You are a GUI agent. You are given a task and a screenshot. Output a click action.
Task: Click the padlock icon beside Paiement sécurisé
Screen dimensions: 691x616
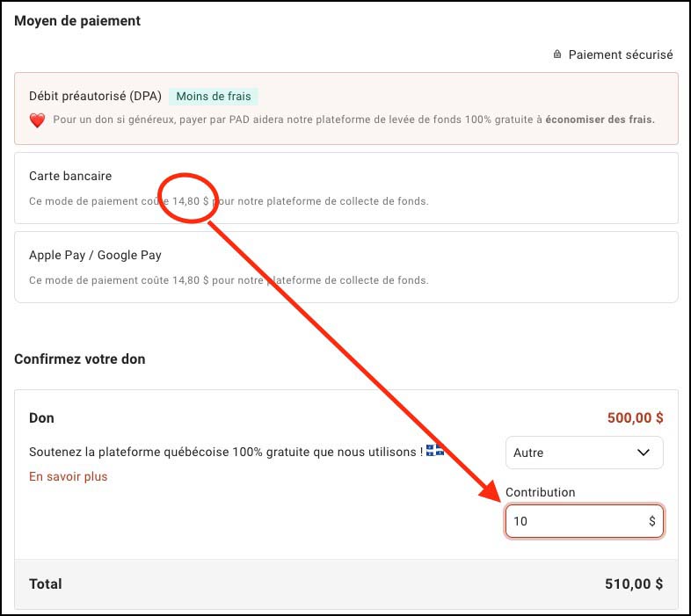(557, 54)
